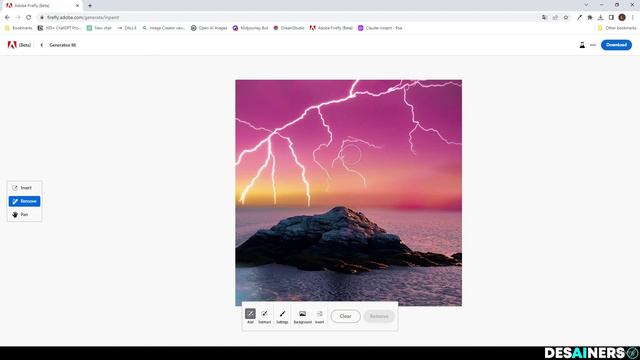Open the New chat bookmark
This screenshot has height=360, width=640.
pos(99,28)
